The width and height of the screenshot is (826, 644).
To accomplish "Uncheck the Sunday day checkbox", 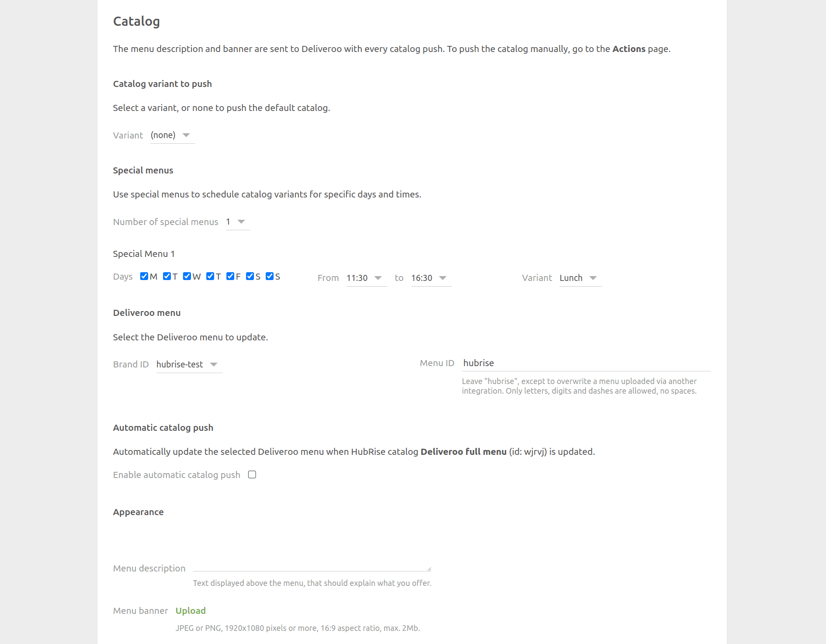I will click(270, 276).
